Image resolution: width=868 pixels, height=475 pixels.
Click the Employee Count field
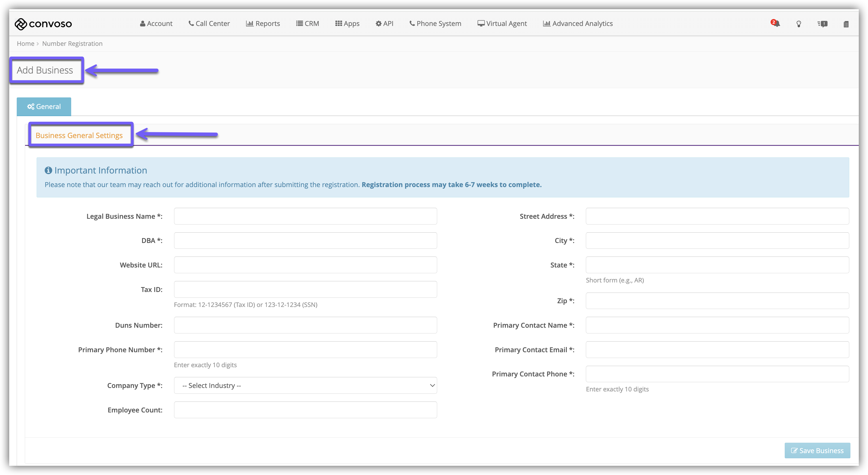[x=305, y=410]
